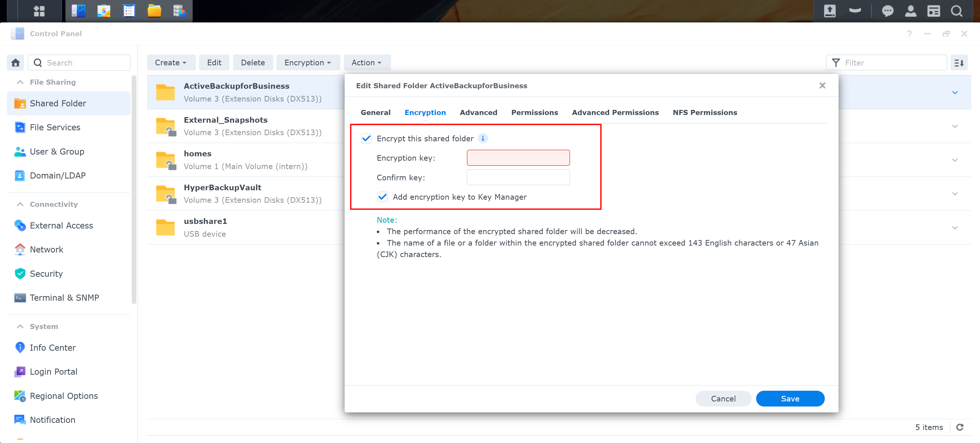Open Regional Options
Viewport: 980px width, 443px height.
point(68,396)
